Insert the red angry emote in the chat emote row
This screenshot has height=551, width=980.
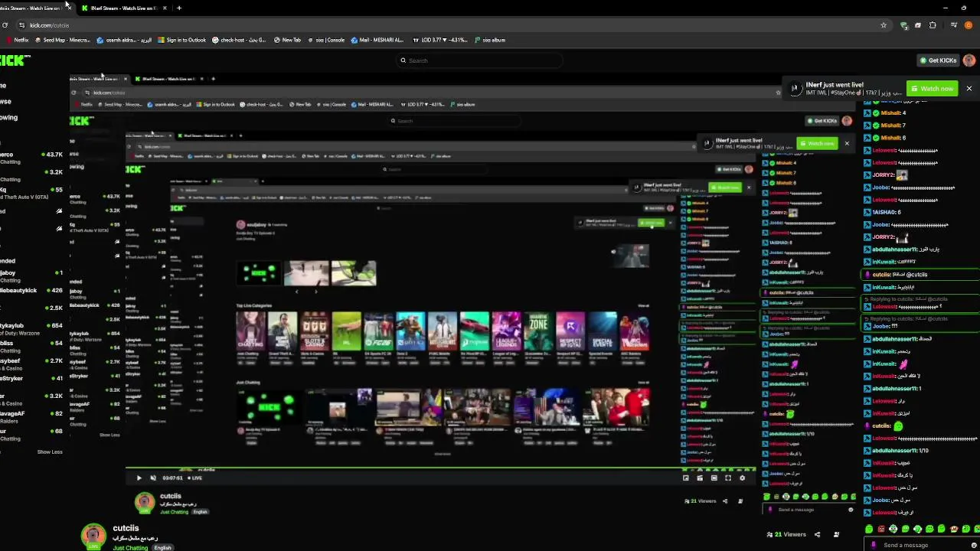[881, 529]
